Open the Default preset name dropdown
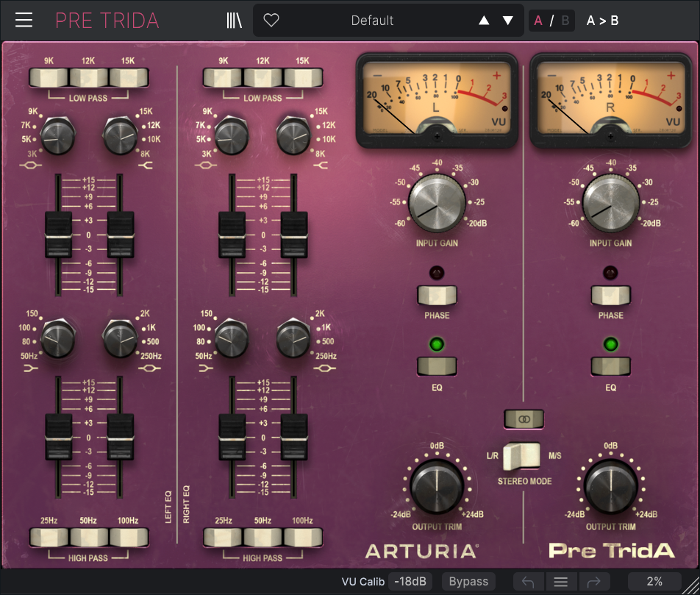The height and width of the screenshot is (595, 700). [372, 21]
